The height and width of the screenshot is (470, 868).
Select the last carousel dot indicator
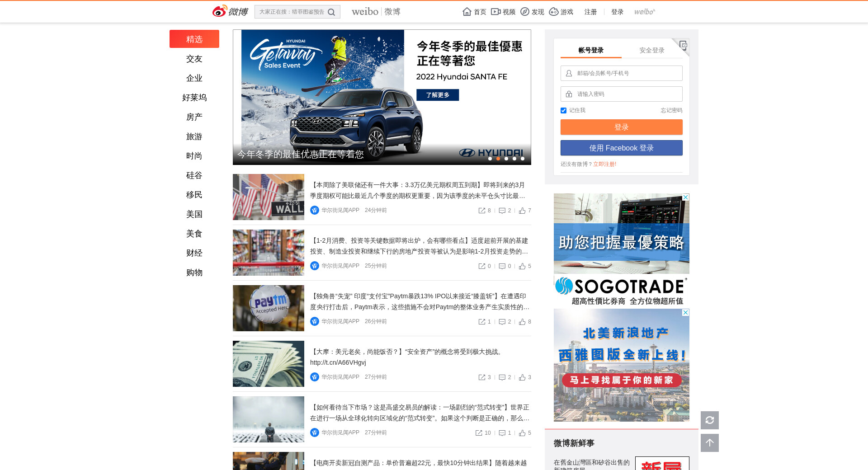click(x=523, y=159)
